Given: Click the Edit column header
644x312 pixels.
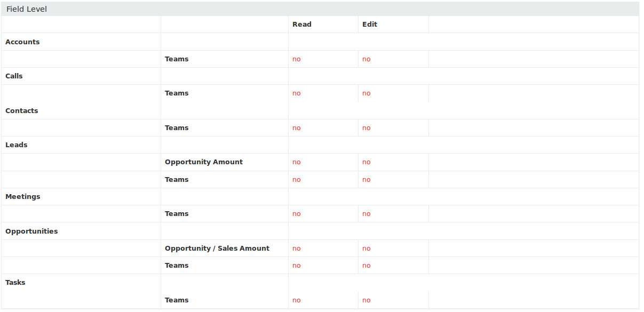Looking at the screenshot, I should point(370,25).
